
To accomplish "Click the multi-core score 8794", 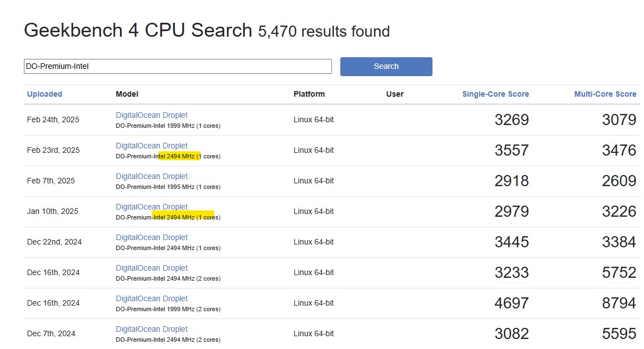I will coord(619,303).
